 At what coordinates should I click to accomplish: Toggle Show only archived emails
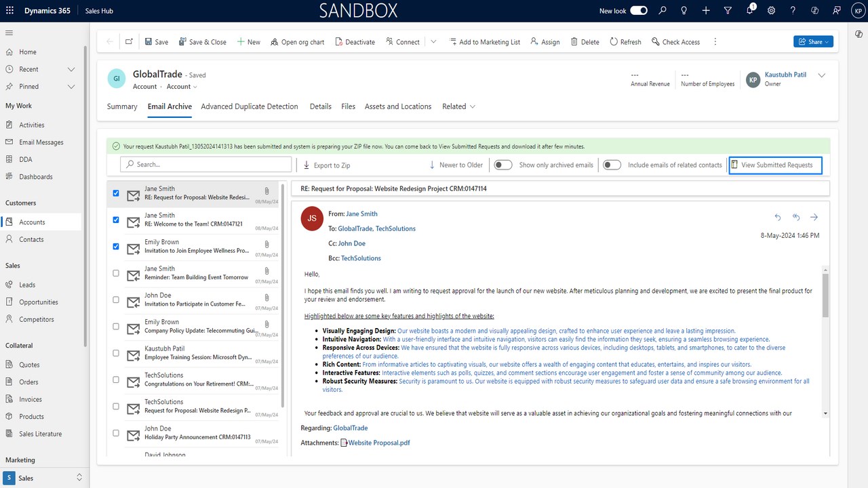502,165
